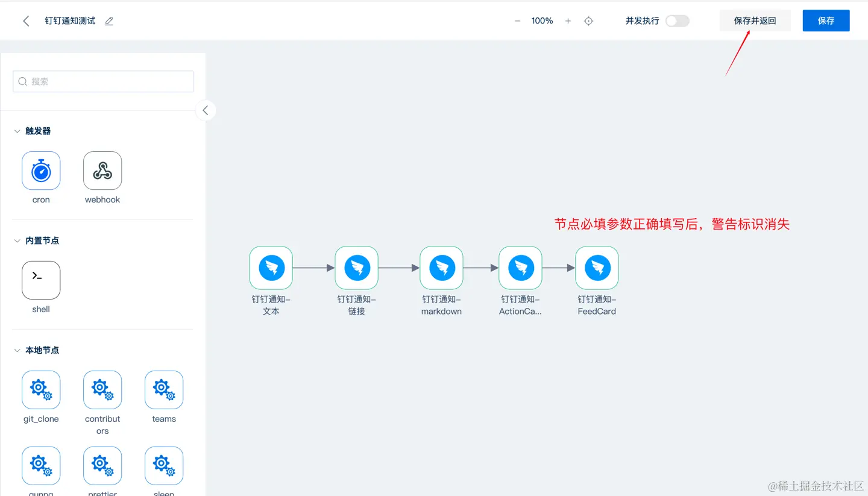Click the center canvas target icon
Image resolution: width=868 pixels, height=496 pixels.
point(589,21)
